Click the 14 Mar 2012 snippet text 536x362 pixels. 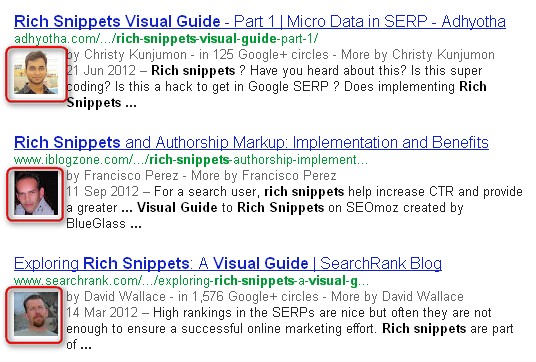(290, 329)
